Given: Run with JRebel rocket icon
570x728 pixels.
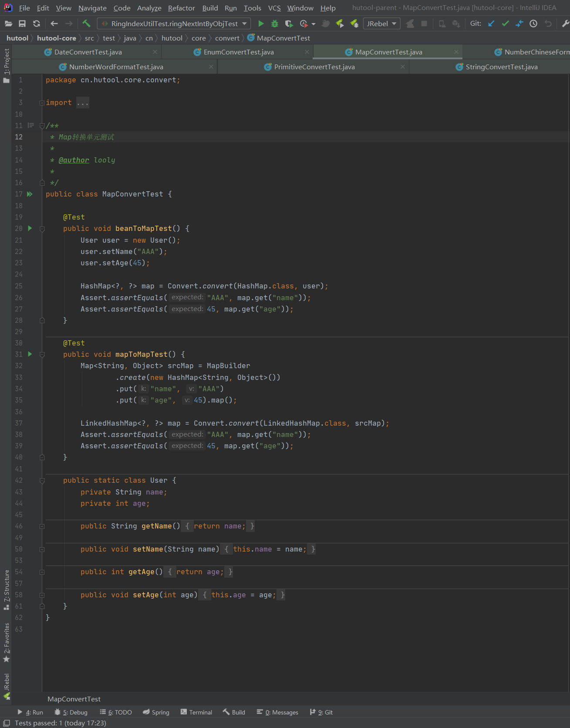Looking at the screenshot, I should [x=340, y=24].
